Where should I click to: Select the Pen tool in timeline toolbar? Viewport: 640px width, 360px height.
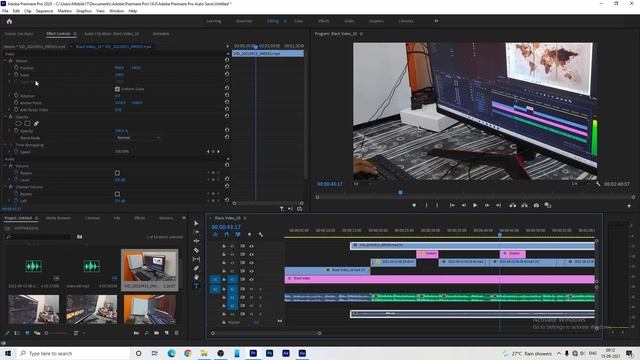click(x=196, y=268)
